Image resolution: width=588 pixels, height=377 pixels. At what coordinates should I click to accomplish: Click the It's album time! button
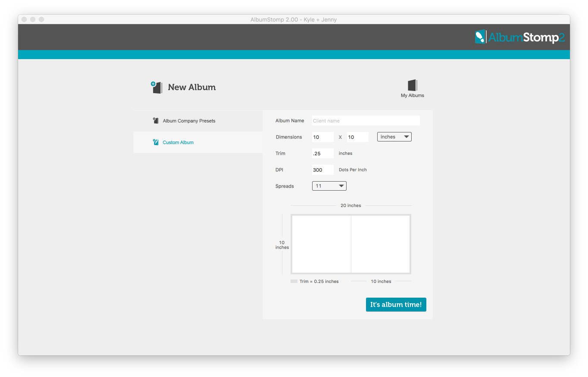click(396, 305)
